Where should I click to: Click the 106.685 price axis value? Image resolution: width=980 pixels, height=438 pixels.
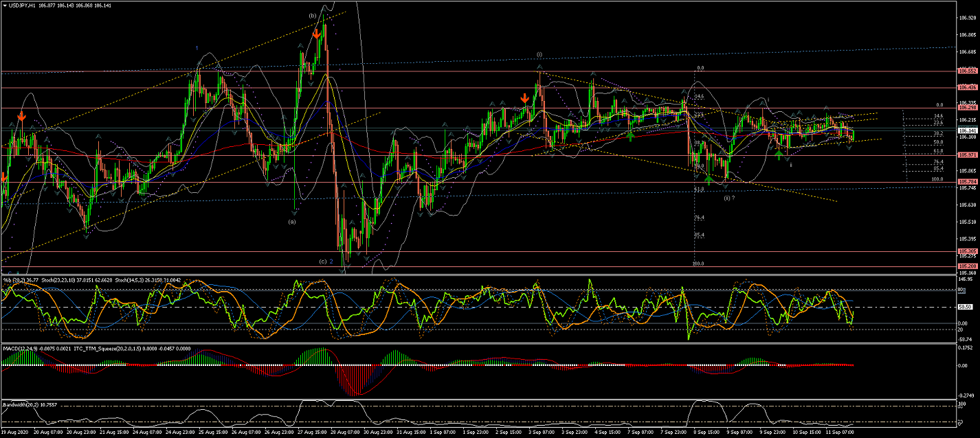(968, 52)
